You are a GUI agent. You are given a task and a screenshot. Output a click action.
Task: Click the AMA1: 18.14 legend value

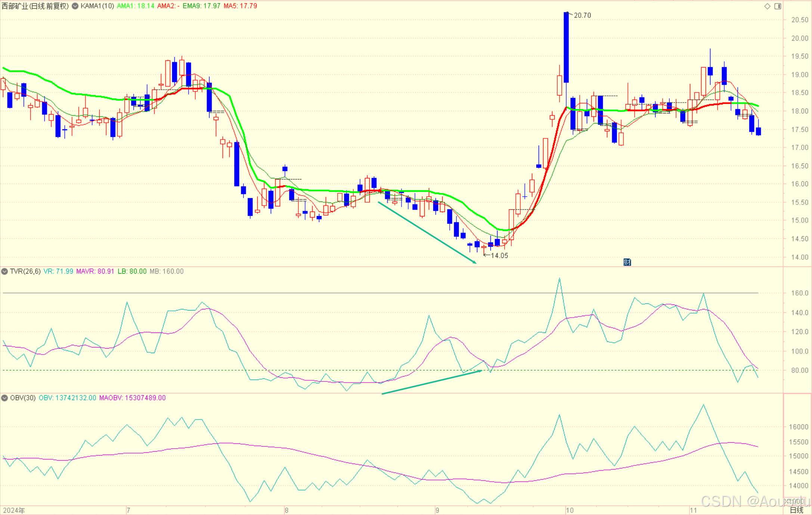point(136,6)
